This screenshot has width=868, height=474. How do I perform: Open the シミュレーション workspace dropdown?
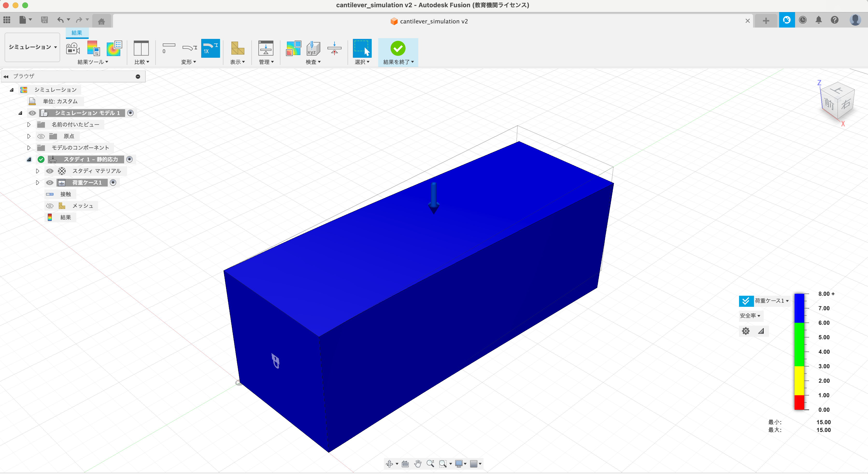(x=32, y=47)
